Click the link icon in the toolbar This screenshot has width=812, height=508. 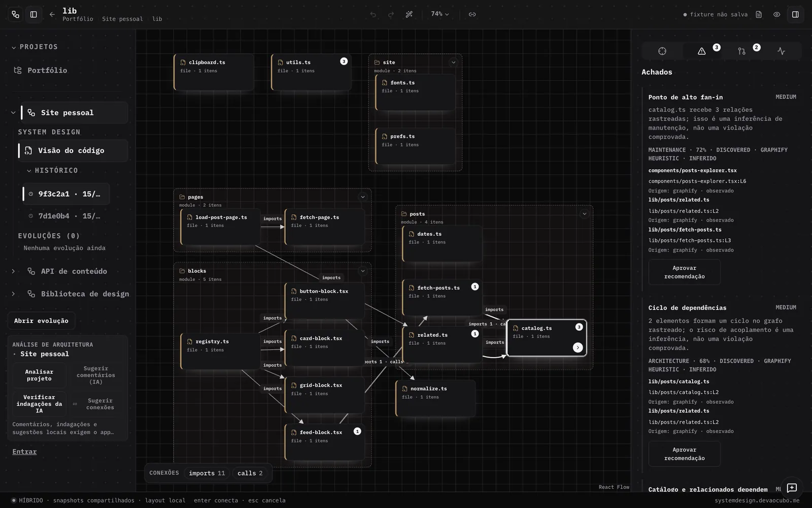tap(472, 15)
